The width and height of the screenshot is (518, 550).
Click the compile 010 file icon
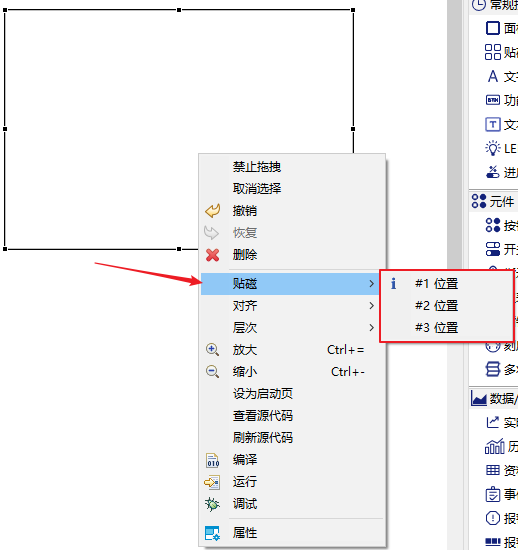(x=213, y=460)
